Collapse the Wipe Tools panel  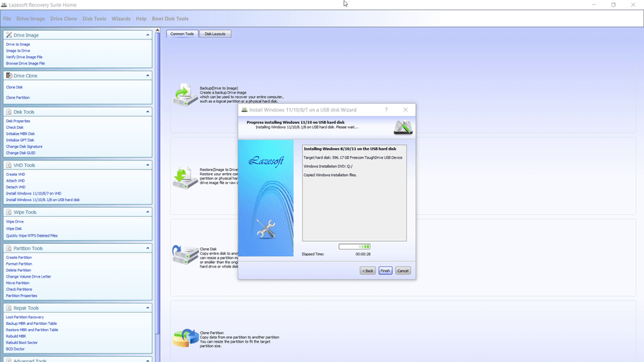coord(147,212)
